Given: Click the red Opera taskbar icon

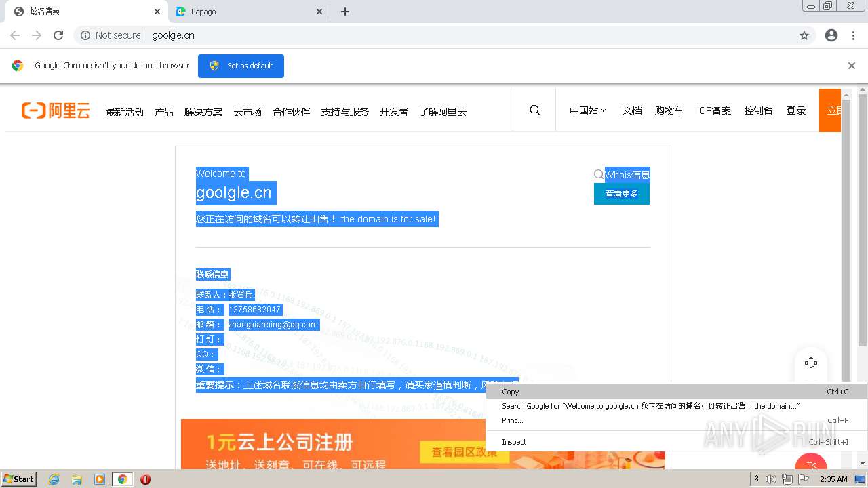Looking at the screenshot, I should [x=145, y=479].
